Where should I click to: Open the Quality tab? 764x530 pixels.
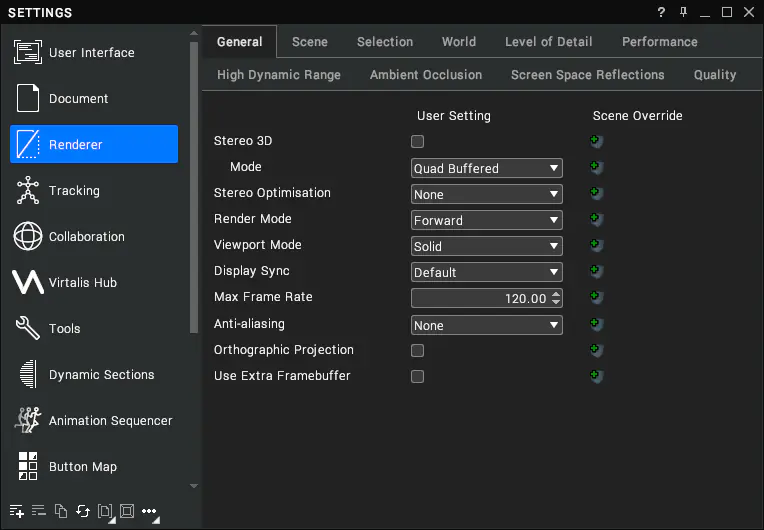[715, 75]
